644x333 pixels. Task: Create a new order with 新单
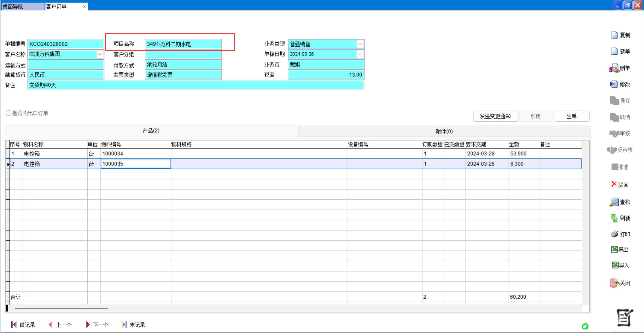(x=615, y=51)
